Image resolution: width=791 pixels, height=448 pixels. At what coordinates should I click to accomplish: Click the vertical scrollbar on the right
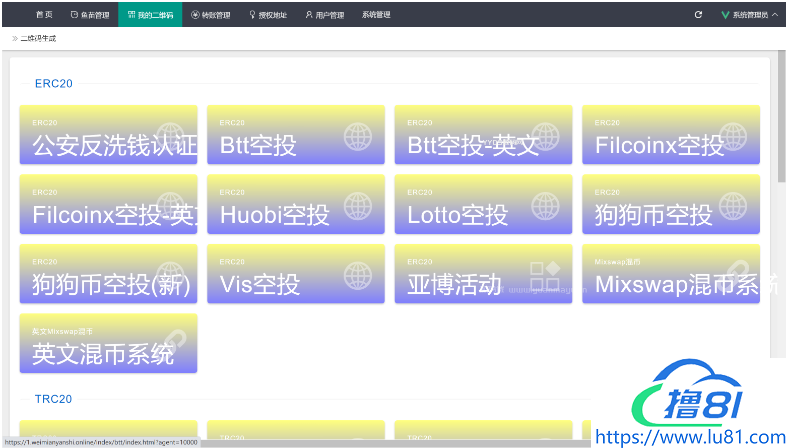click(x=781, y=120)
